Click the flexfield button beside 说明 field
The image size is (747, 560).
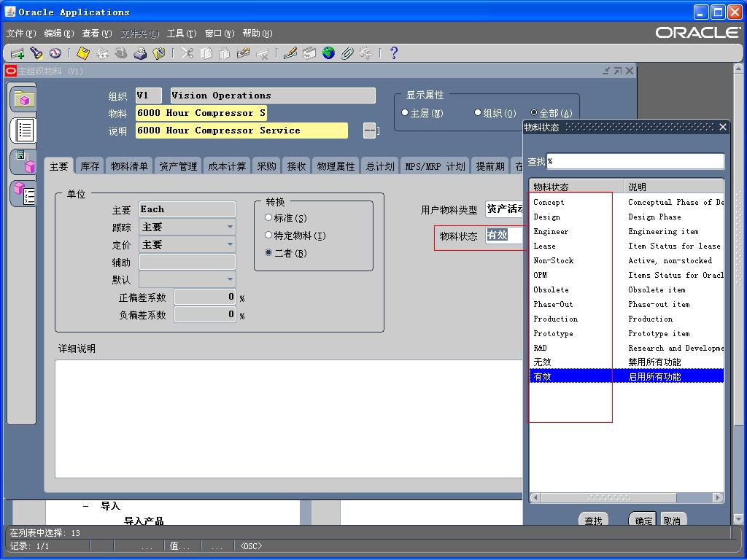pyautogui.click(x=369, y=131)
